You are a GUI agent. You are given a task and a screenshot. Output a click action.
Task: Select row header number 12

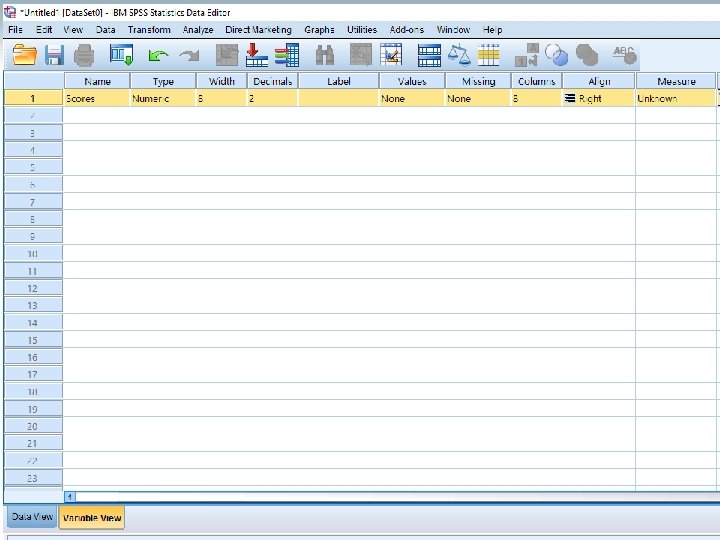point(33,288)
